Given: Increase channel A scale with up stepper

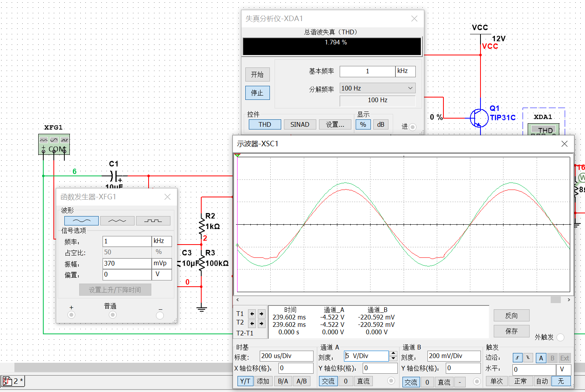Looking at the screenshot, I should coord(393,353).
